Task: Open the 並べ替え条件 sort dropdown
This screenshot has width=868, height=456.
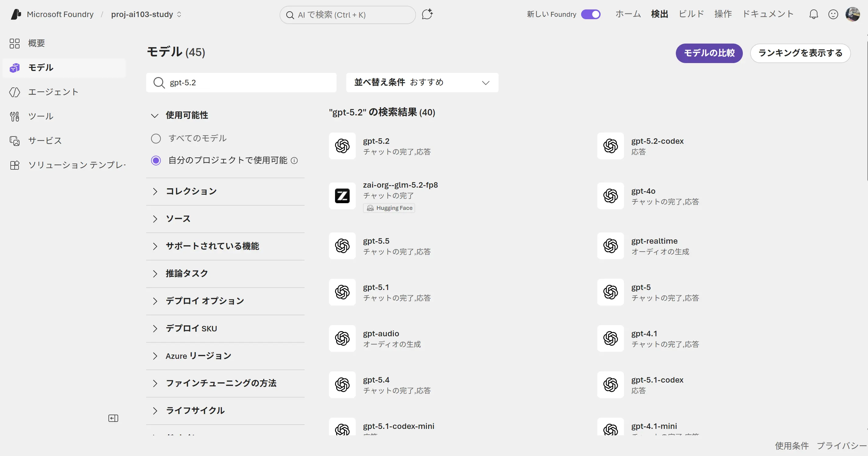Action: (422, 83)
